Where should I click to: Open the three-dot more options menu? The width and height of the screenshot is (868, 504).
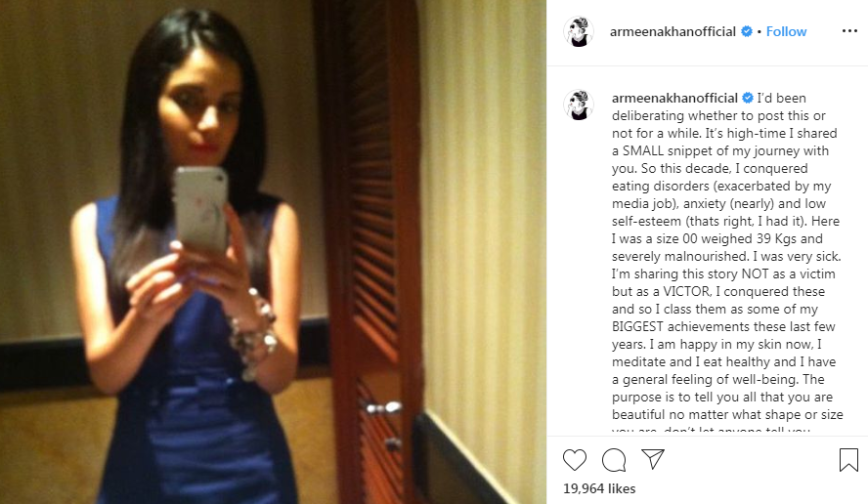tap(849, 31)
